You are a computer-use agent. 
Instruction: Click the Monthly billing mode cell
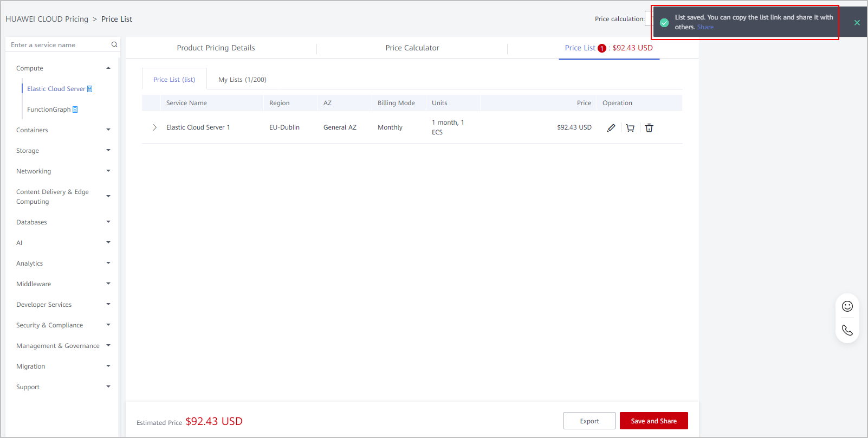[390, 127]
